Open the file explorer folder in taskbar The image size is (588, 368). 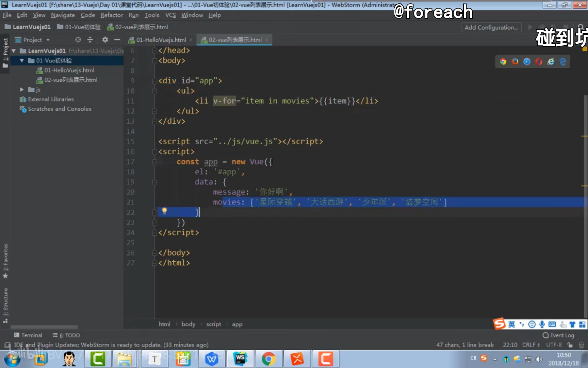coord(125,359)
